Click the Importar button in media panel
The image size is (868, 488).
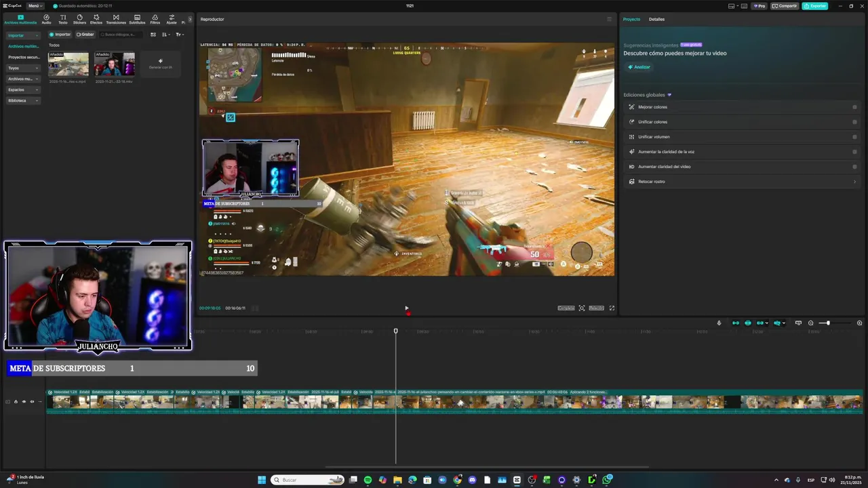point(60,35)
